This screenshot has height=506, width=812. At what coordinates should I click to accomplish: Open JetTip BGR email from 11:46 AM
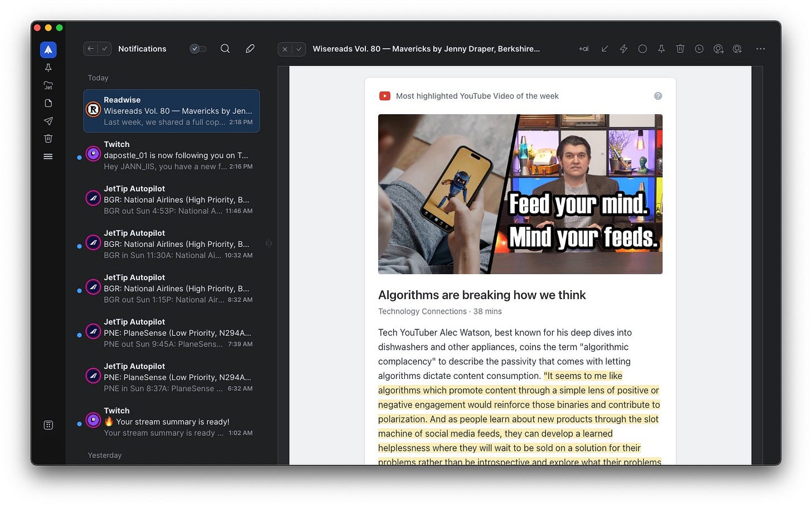tap(172, 200)
